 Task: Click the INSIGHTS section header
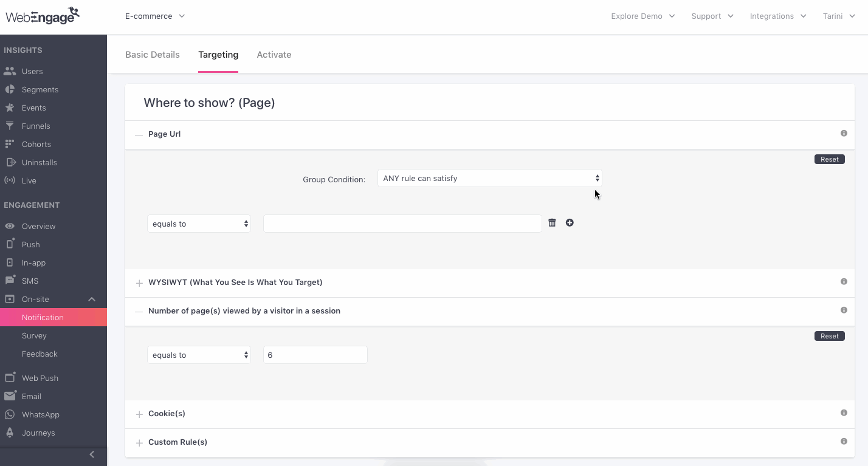click(x=23, y=50)
